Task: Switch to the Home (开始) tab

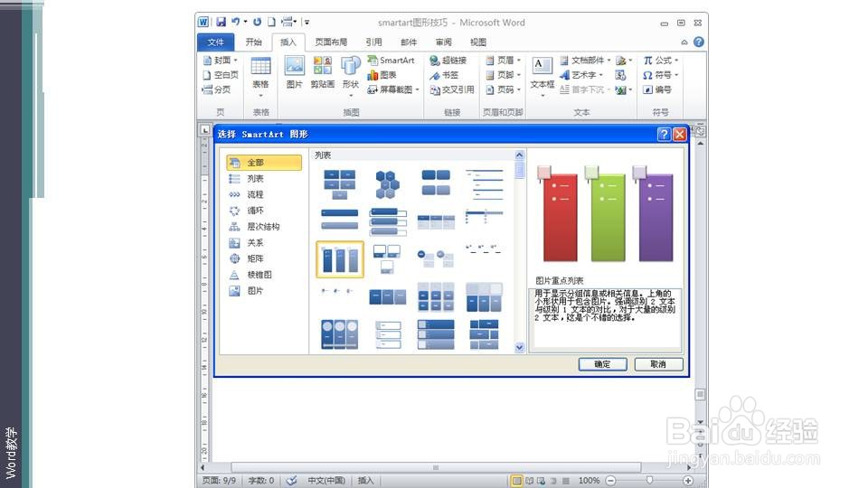Action: point(253,42)
